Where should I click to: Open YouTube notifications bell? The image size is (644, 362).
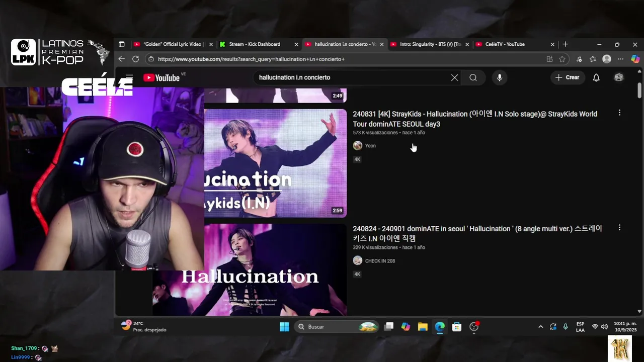tap(596, 77)
